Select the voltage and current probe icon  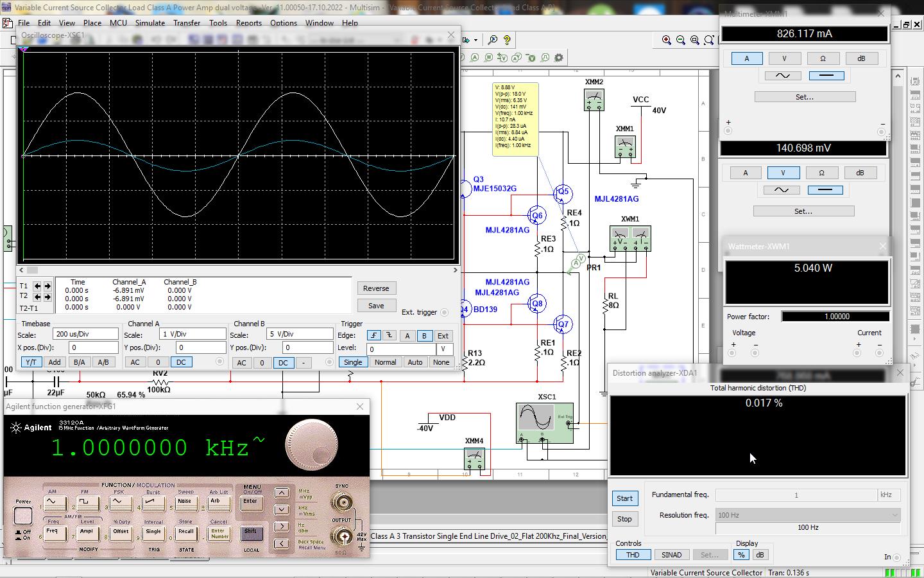pyautogui.click(x=517, y=57)
